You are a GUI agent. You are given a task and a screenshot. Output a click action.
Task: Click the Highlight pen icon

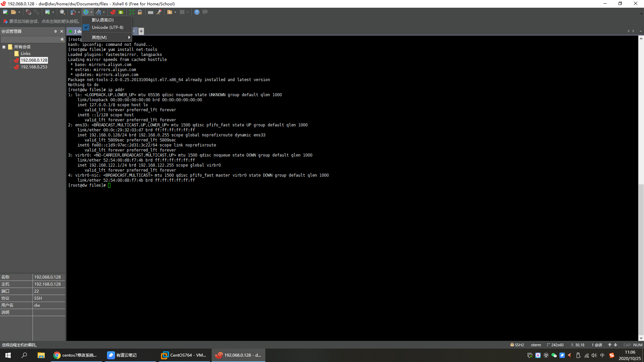click(159, 12)
